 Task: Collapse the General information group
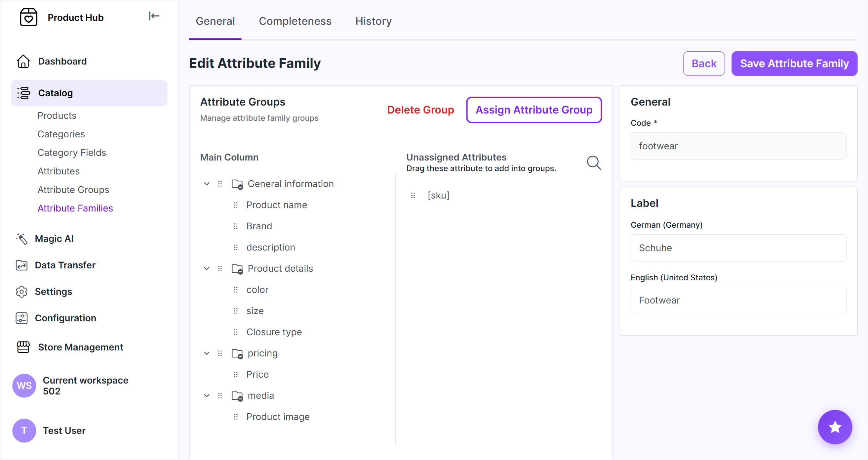coord(207,184)
